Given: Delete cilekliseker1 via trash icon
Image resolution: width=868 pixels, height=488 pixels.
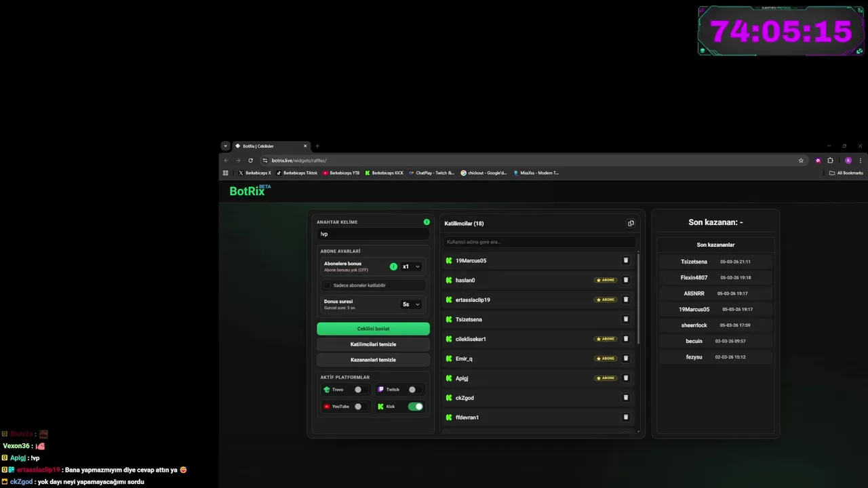Looking at the screenshot, I should click(626, 339).
